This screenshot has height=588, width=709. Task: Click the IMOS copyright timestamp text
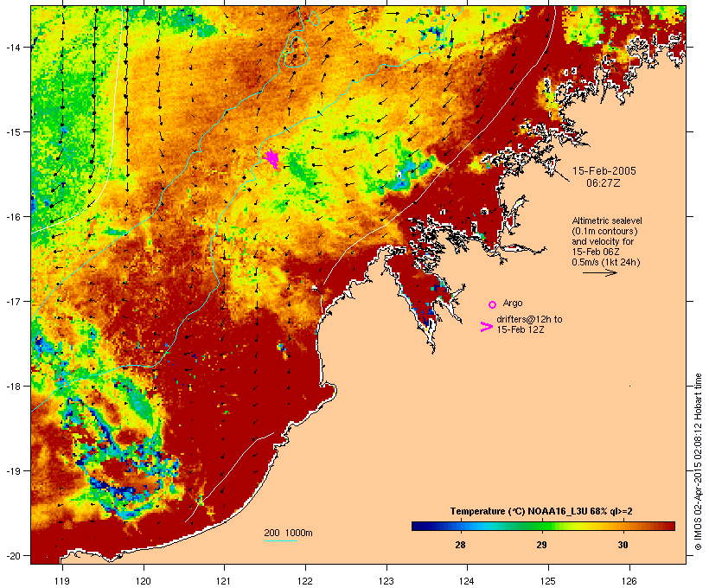tap(698, 462)
